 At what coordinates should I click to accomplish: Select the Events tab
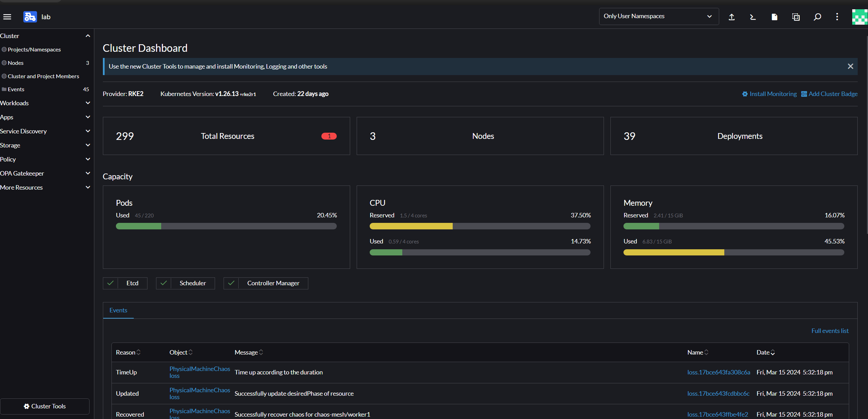click(x=118, y=310)
